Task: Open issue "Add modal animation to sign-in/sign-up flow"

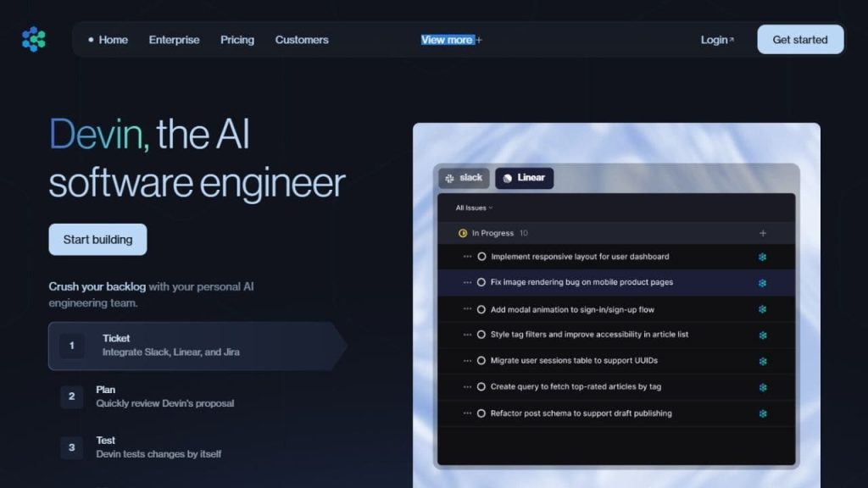Action: 572,310
